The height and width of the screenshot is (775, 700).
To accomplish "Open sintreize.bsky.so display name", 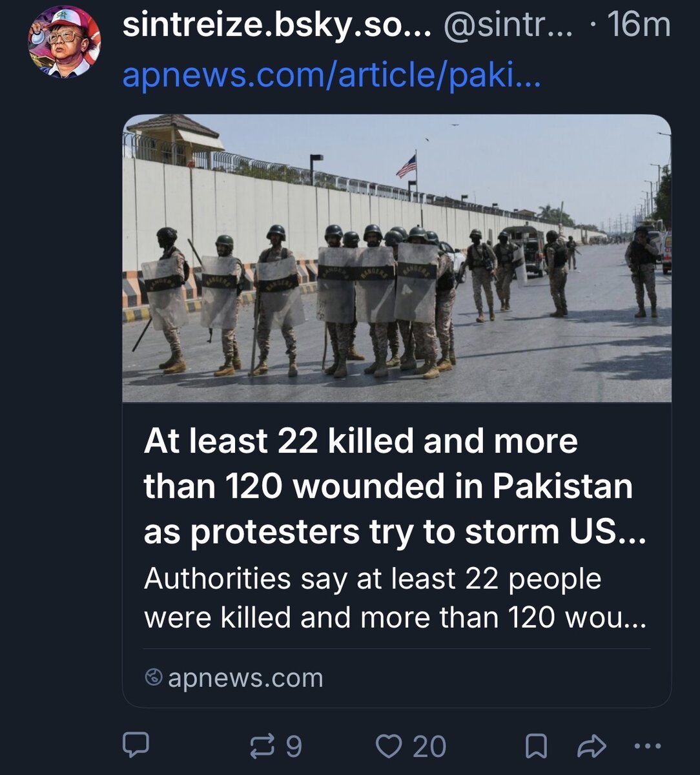I will point(277,26).
